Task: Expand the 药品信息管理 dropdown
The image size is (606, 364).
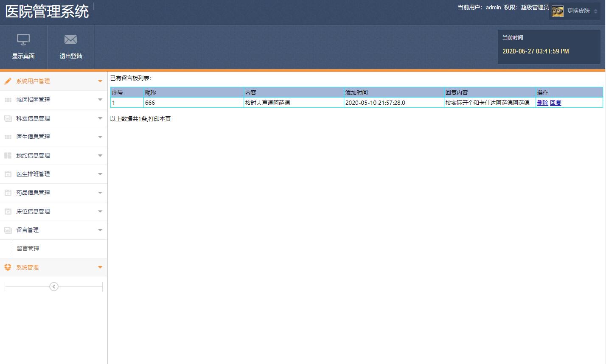Action: 100,193
